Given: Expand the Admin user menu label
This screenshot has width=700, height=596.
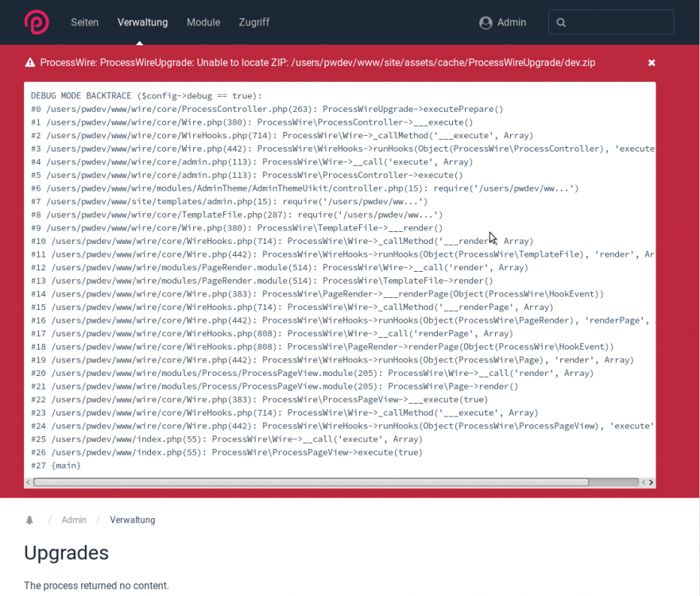Looking at the screenshot, I should pyautogui.click(x=512, y=22).
